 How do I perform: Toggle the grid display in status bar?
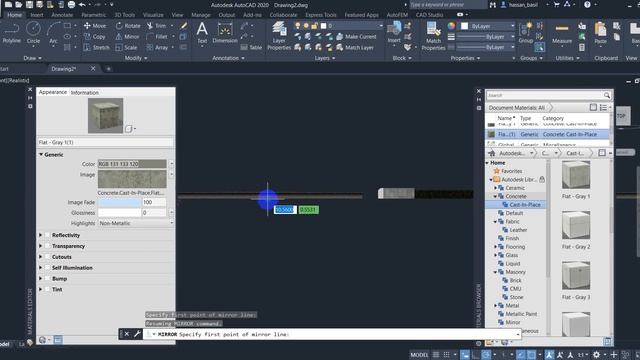(x=436, y=355)
